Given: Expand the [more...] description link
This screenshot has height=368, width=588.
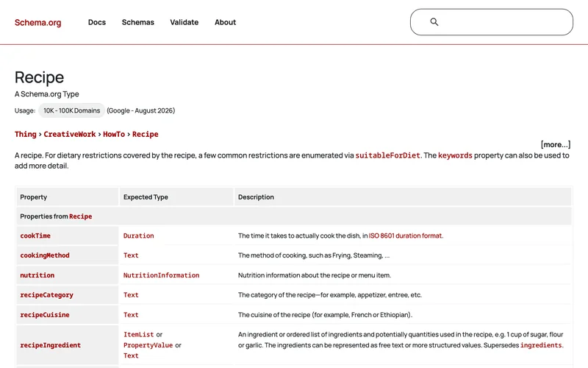Looking at the screenshot, I should tap(556, 144).
